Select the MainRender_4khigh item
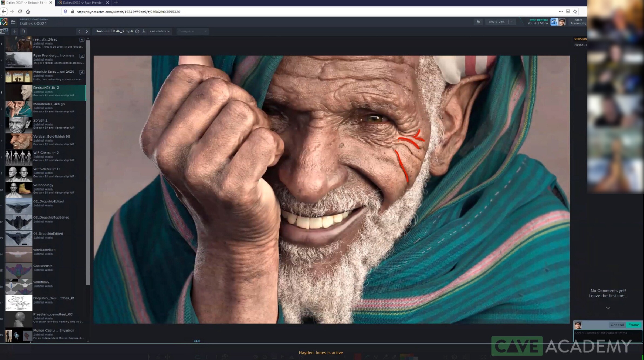This screenshot has width=644, height=360. (45, 108)
